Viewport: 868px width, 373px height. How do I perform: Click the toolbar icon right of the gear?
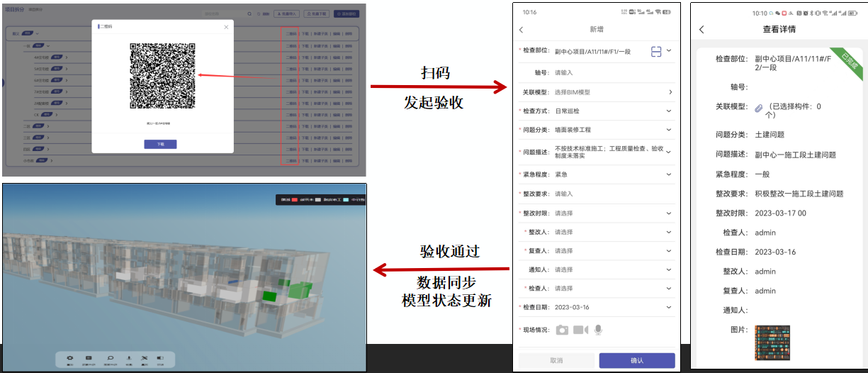(x=89, y=357)
